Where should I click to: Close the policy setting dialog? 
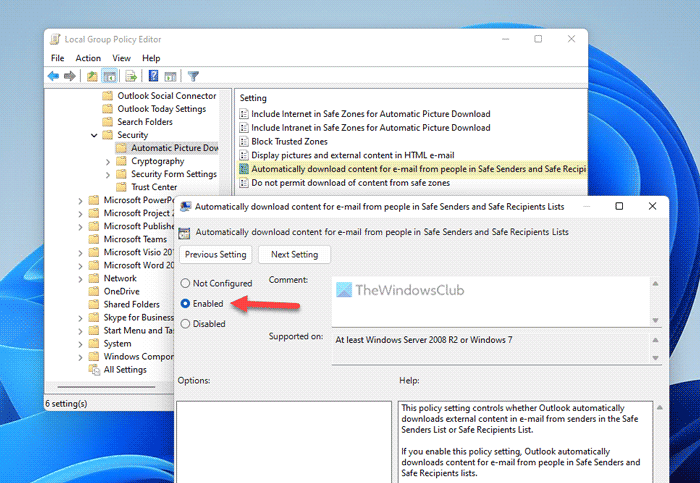[x=652, y=206]
